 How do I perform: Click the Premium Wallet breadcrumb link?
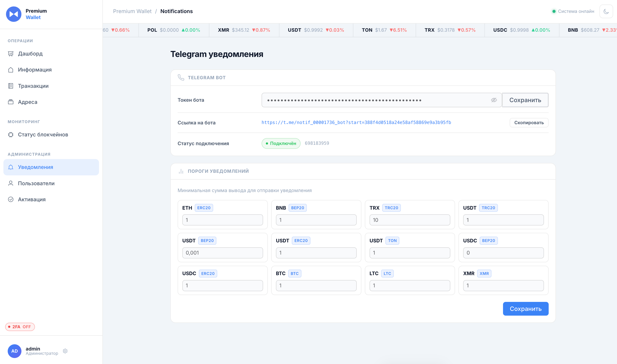click(132, 11)
